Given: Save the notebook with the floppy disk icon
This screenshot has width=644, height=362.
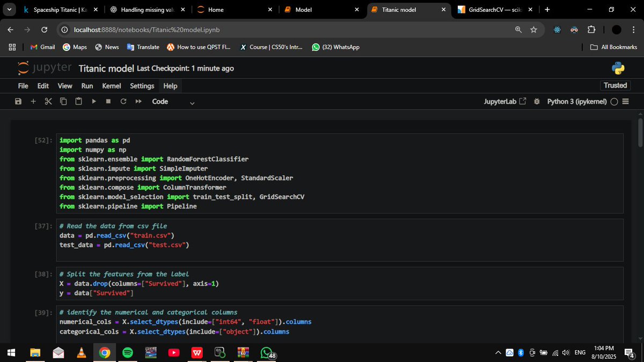Looking at the screenshot, I should click(18, 101).
